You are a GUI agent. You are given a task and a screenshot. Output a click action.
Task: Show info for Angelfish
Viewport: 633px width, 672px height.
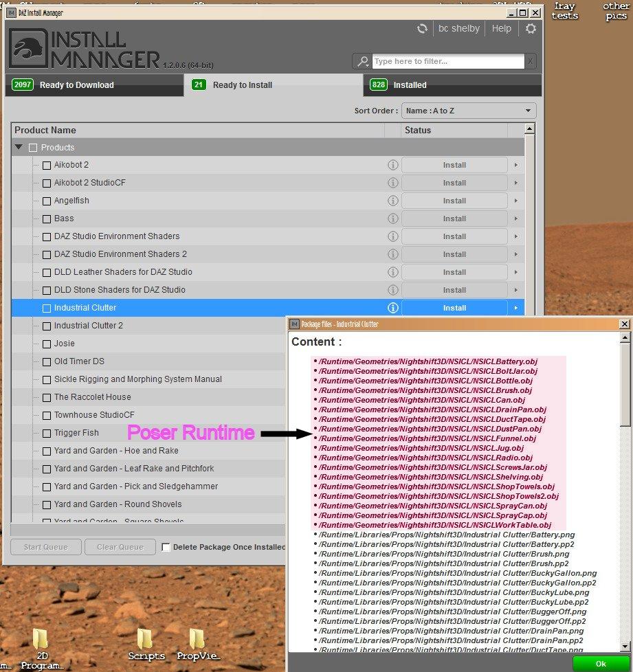click(x=392, y=201)
